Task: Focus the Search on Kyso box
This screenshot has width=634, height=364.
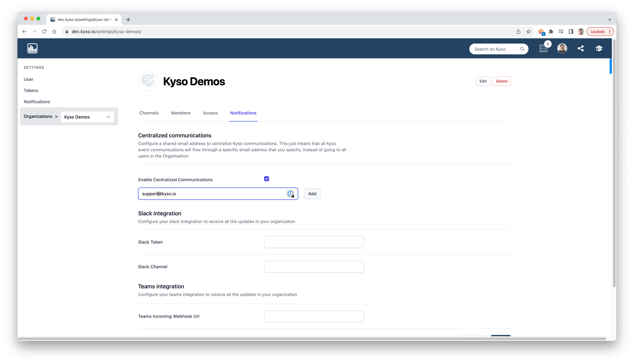Action: 499,49
